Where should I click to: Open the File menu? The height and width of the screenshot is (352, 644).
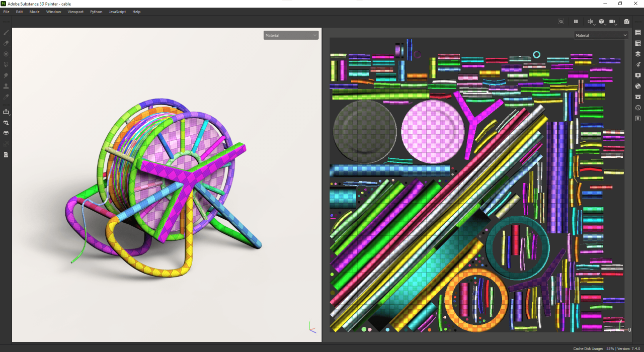coord(6,12)
